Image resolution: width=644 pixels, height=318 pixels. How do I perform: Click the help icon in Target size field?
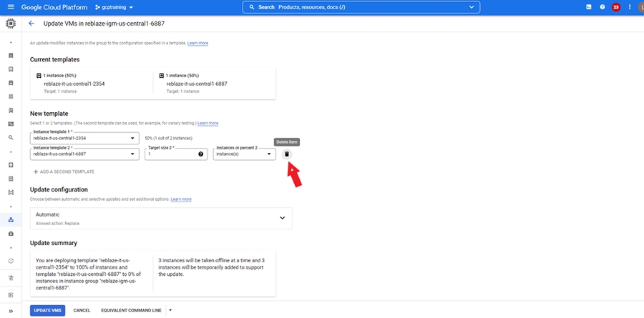201,154
